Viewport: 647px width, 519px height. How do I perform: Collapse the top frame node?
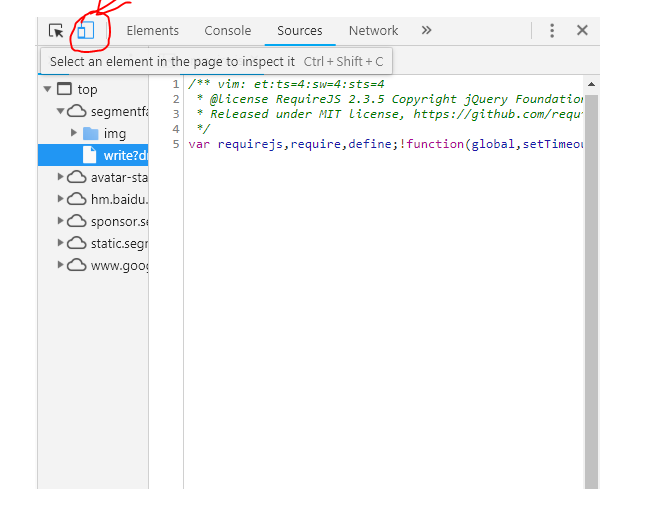(x=47, y=89)
